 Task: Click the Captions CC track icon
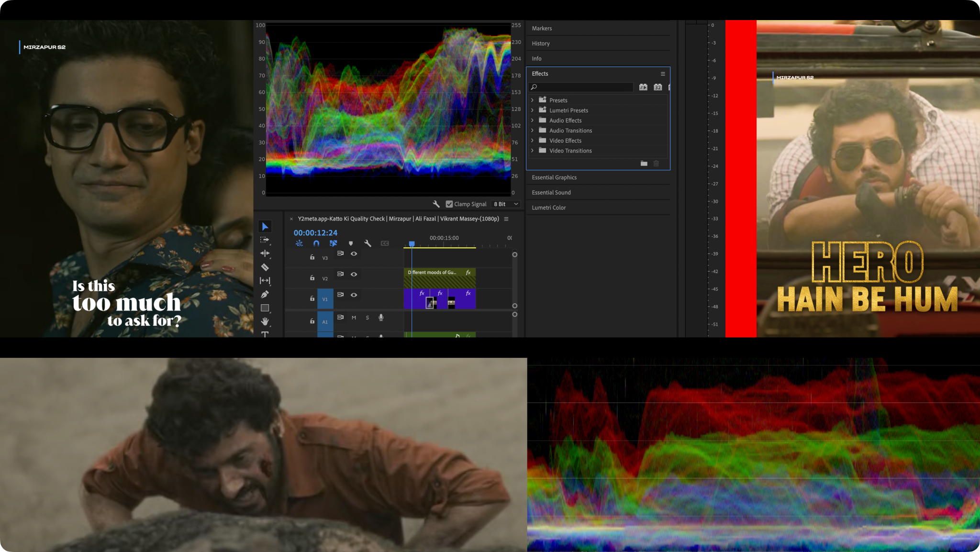385,243
